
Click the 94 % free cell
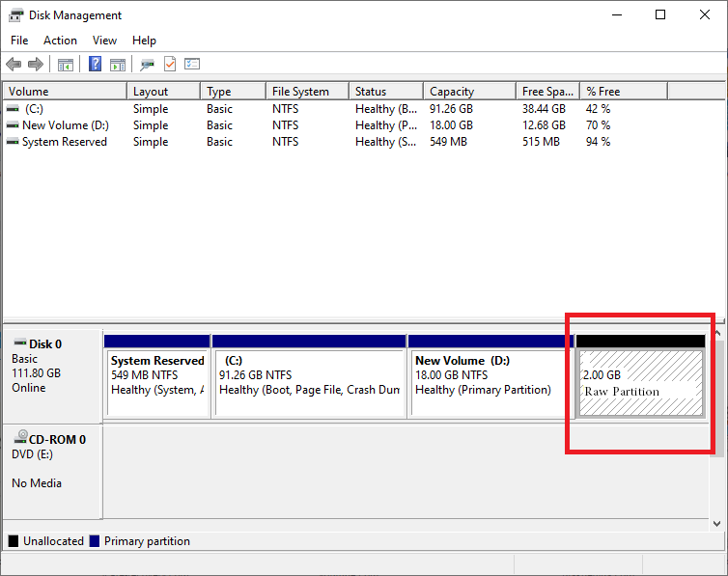(598, 142)
